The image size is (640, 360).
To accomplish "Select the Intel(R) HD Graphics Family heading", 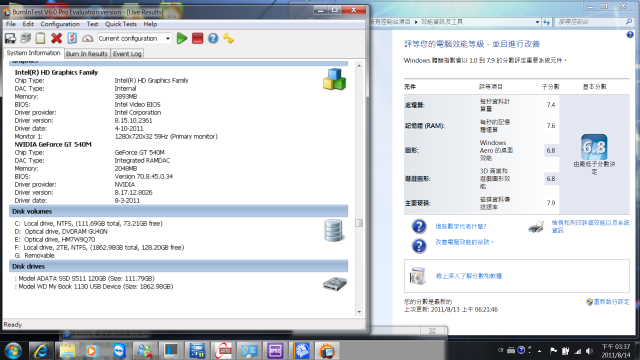I will 56,72.
